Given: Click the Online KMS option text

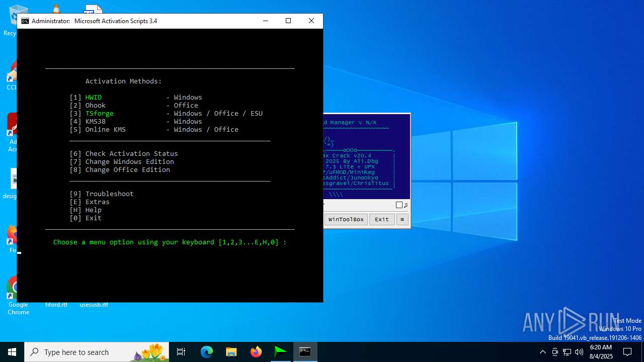Looking at the screenshot, I should click(106, 130).
